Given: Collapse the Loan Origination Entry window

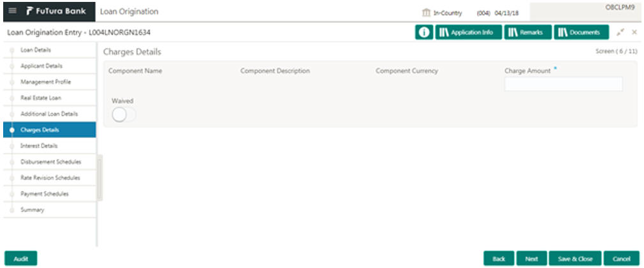Looking at the screenshot, I should click(x=620, y=33).
